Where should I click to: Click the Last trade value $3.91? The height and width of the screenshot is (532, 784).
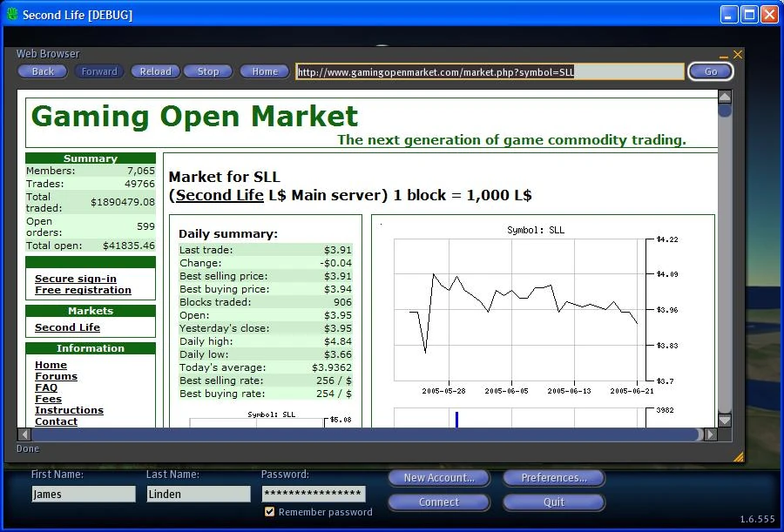[x=337, y=250]
